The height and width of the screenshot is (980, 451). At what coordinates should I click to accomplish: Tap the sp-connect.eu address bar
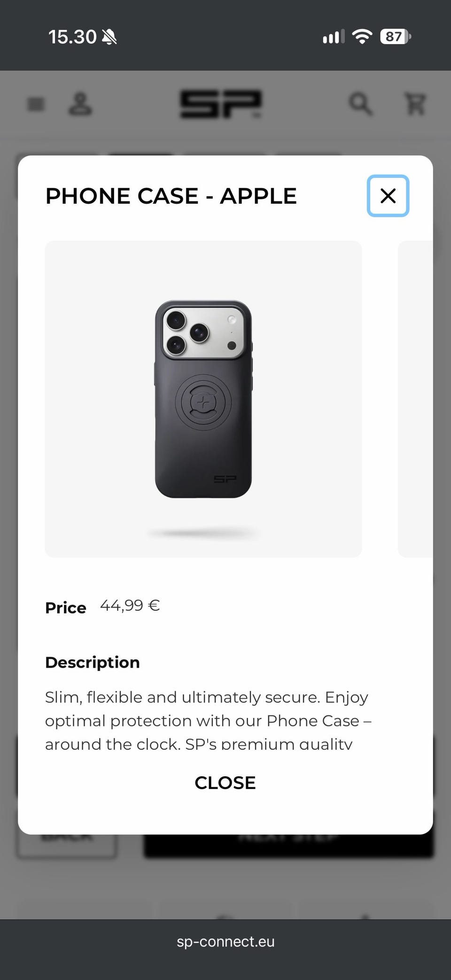click(x=225, y=941)
